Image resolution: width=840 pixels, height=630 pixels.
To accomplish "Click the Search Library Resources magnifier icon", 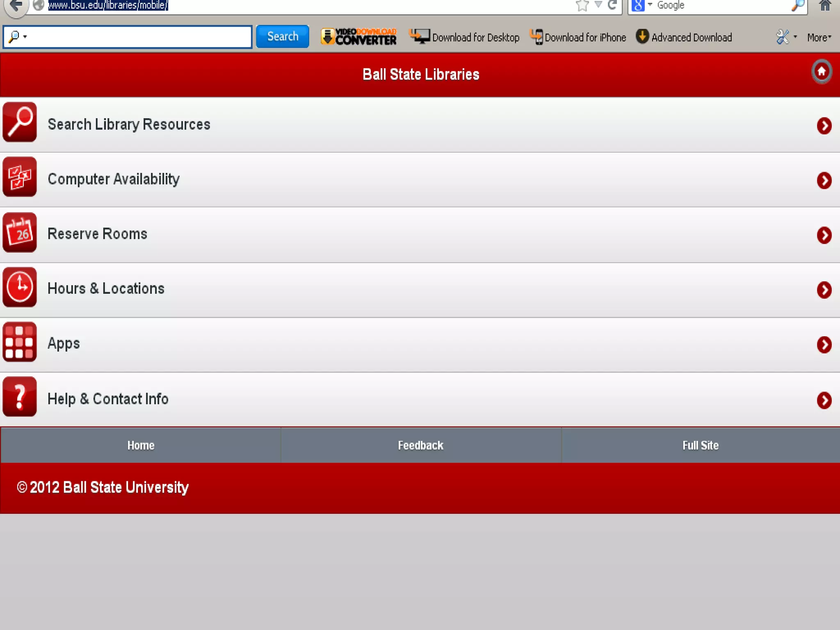I will coord(20,122).
